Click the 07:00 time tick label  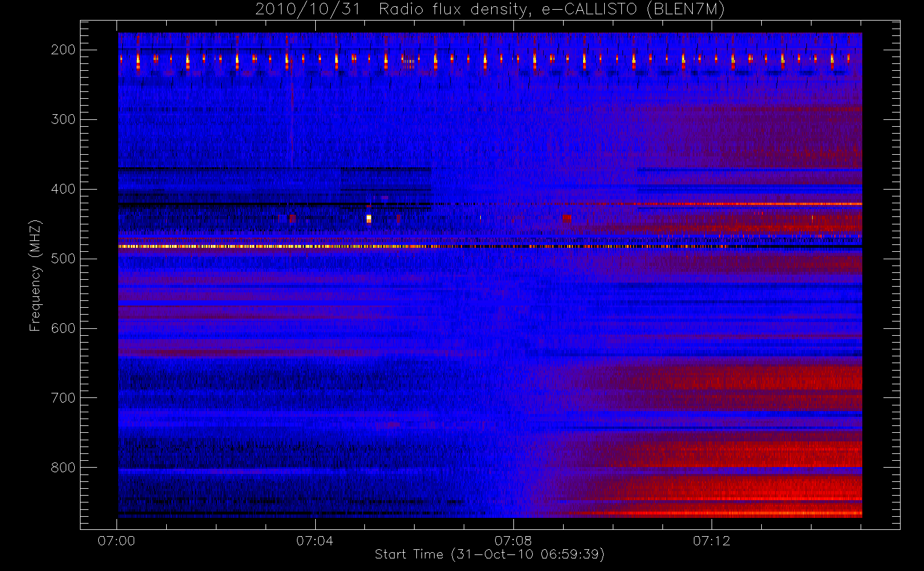pos(116,541)
